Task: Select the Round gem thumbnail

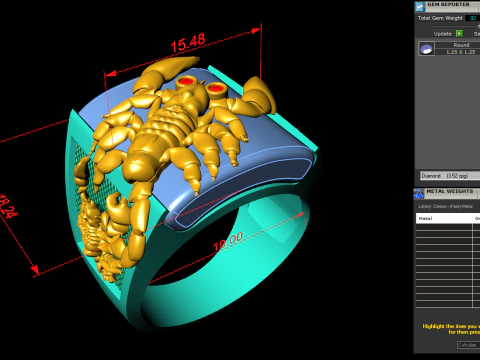Action: click(x=426, y=49)
